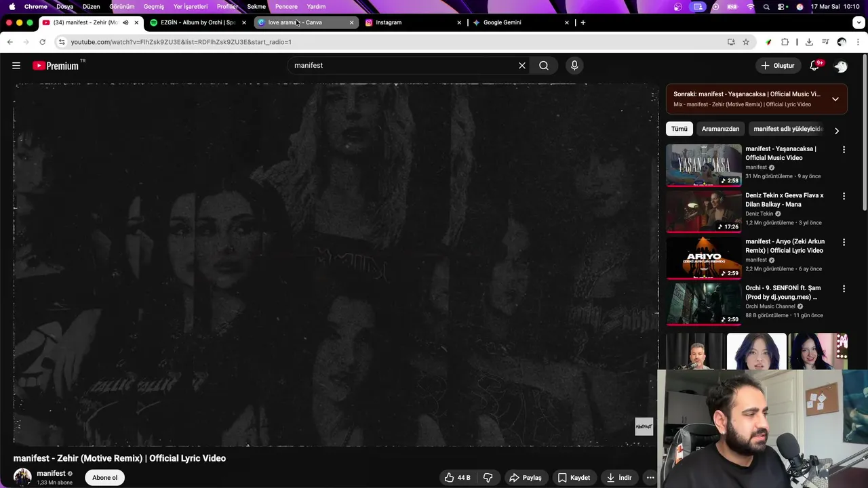Select the Tümü filter chip
Viewport: 868px width, 488px height.
(679, 129)
